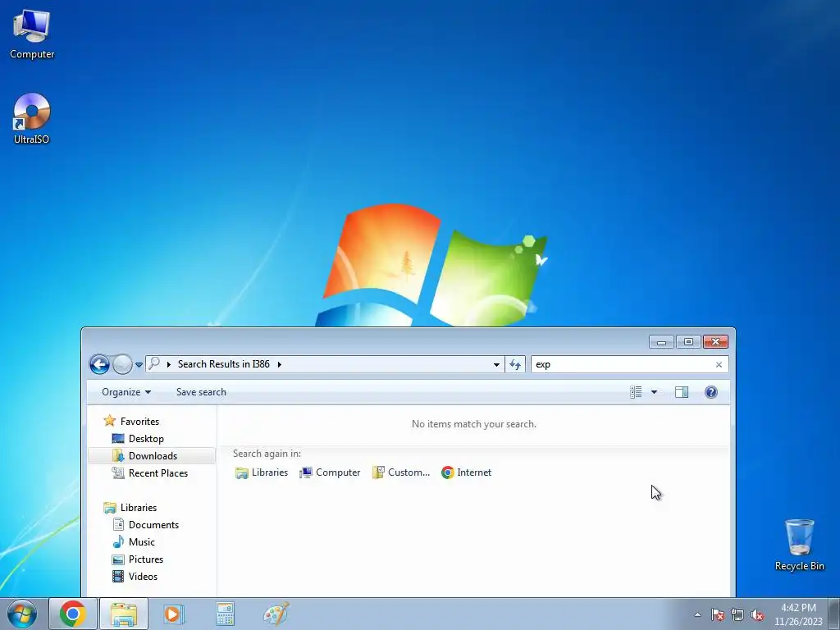Go back with the Explorer back arrow

pos(99,364)
